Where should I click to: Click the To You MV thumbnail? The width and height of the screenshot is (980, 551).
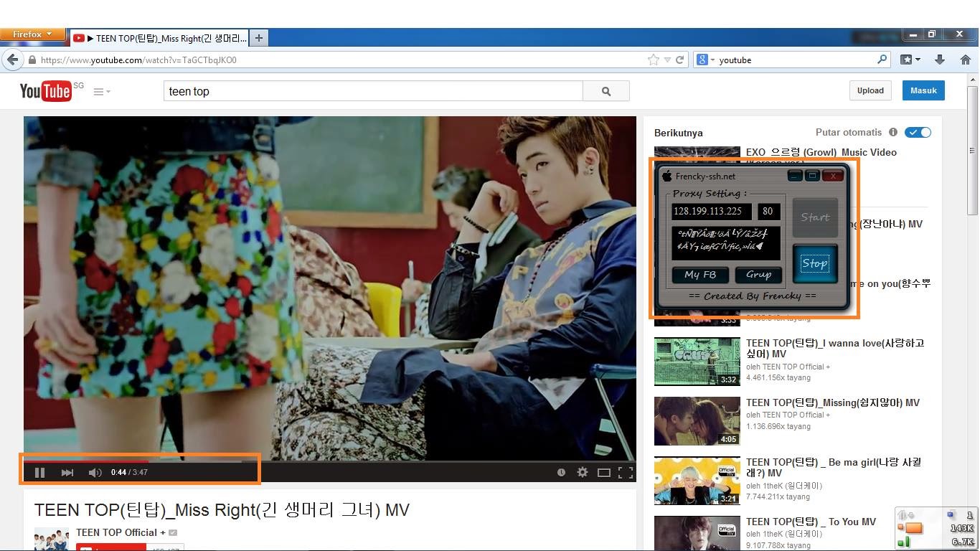(x=697, y=533)
